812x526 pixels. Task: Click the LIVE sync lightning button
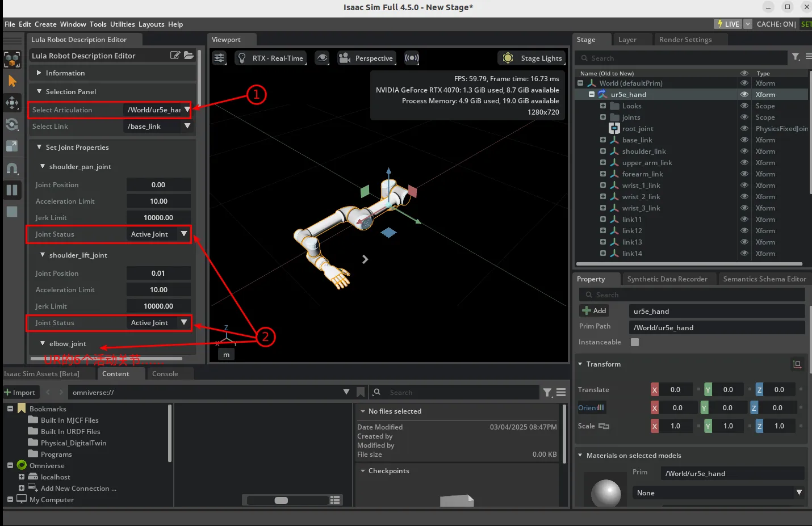[x=728, y=24]
